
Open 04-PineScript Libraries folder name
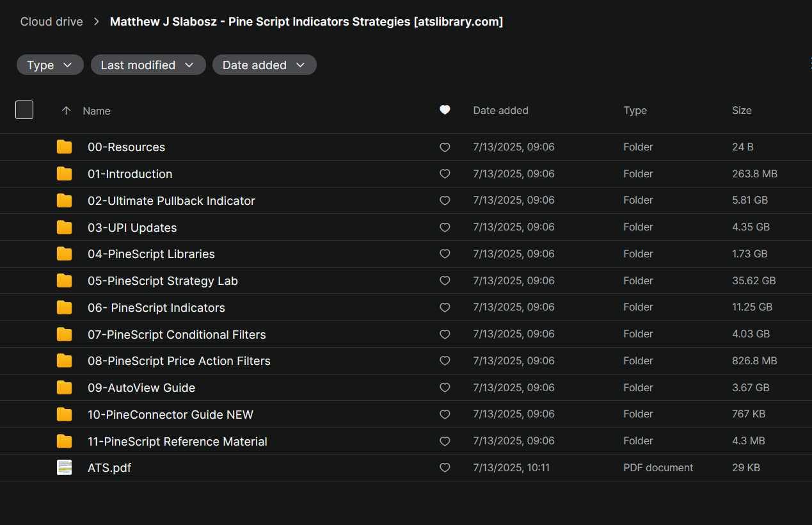[151, 254]
